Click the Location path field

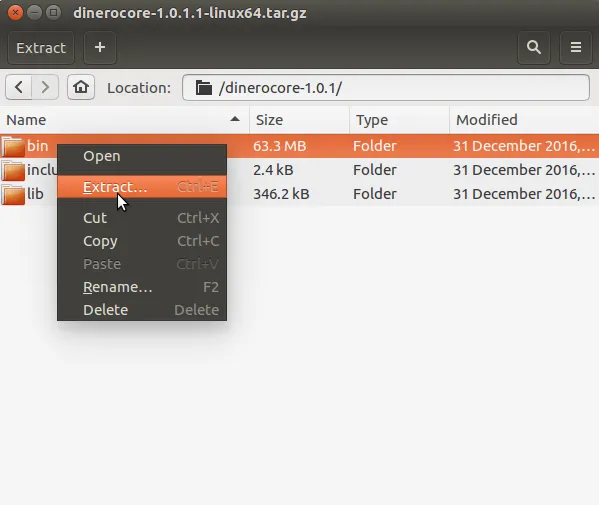pyautogui.click(x=386, y=87)
